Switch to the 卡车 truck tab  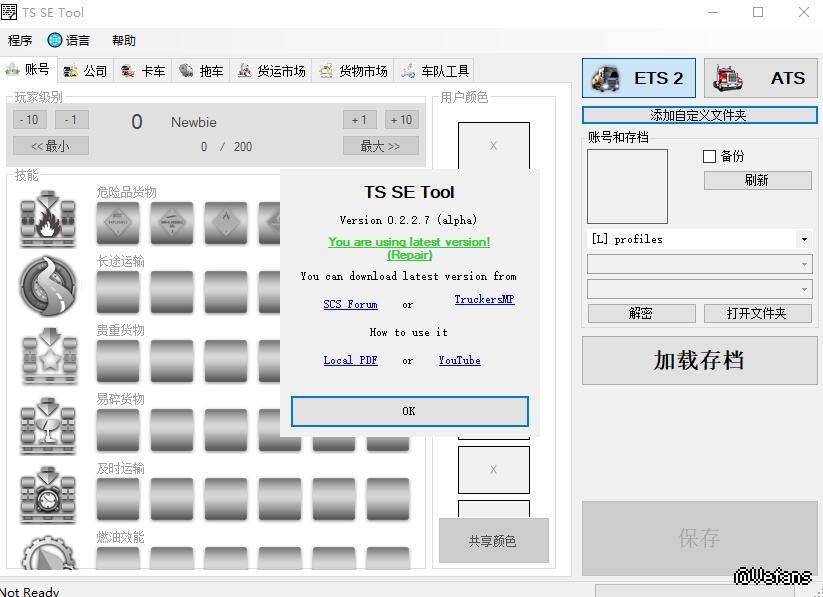[x=143, y=71]
